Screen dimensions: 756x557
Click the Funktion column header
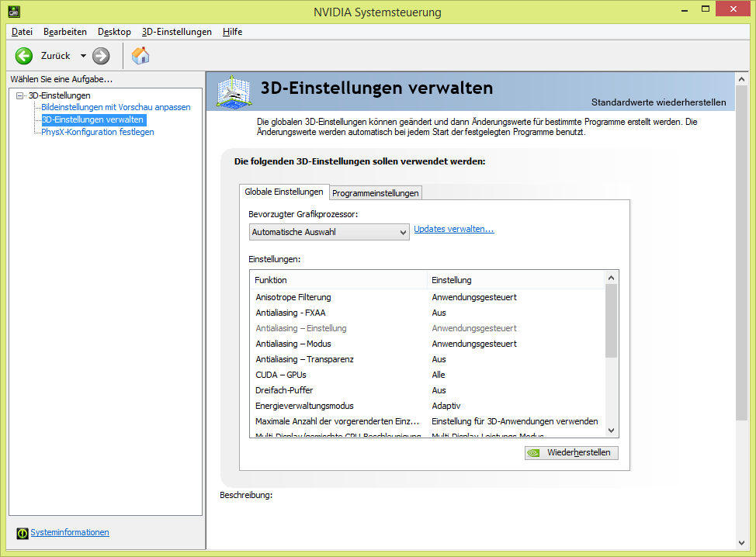pyautogui.click(x=338, y=280)
